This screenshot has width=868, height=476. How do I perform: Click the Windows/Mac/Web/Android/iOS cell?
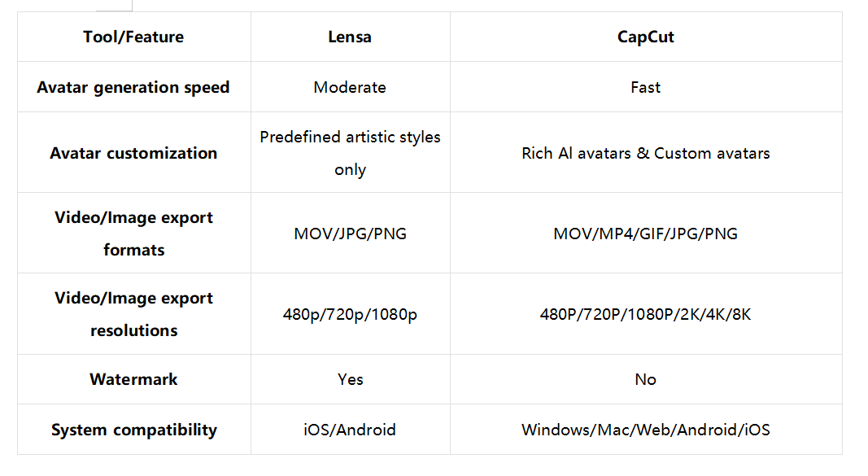(x=645, y=430)
